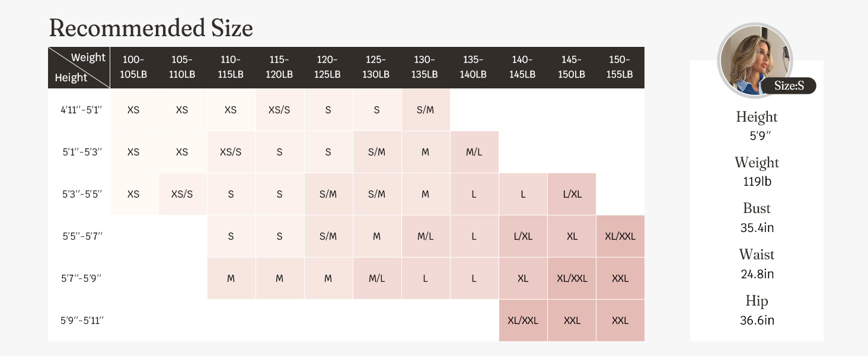This screenshot has width=868, height=356.
Task: Select the 150-155LB weight column header
Action: click(620, 67)
